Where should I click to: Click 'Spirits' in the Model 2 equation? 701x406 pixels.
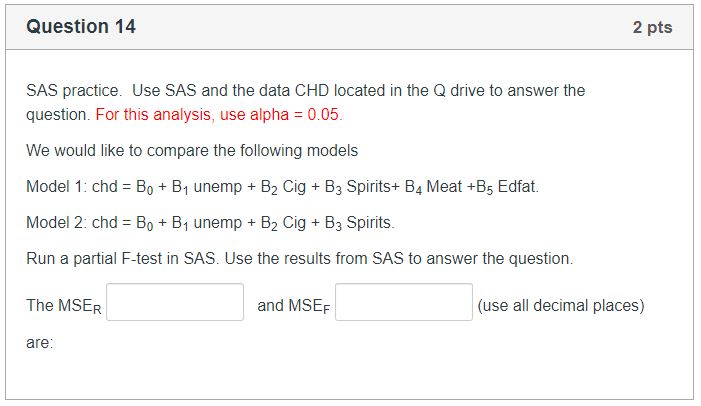pyautogui.click(x=369, y=222)
